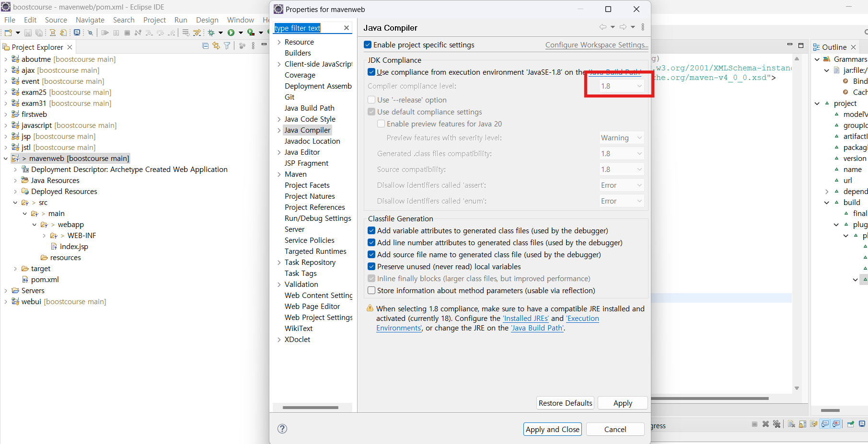Uncheck Add variable attributes checkbox
Screen dimensions: 868x444
click(x=371, y=231)
